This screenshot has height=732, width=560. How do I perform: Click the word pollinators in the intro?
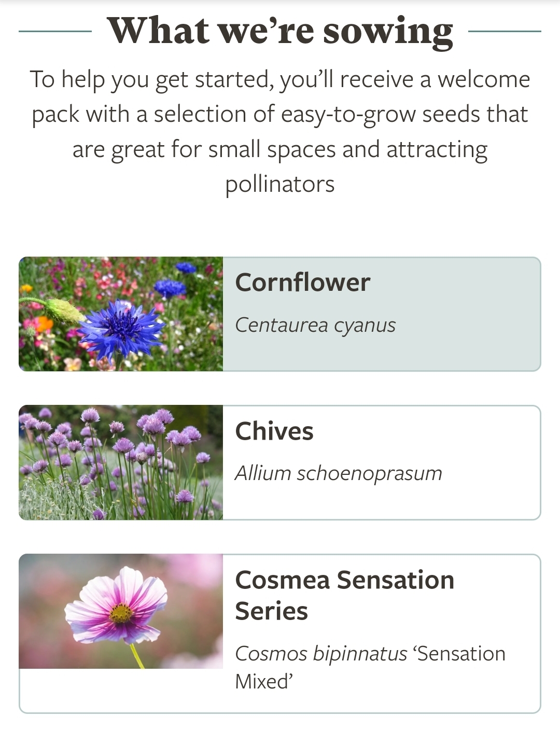(x=280, y=185)
